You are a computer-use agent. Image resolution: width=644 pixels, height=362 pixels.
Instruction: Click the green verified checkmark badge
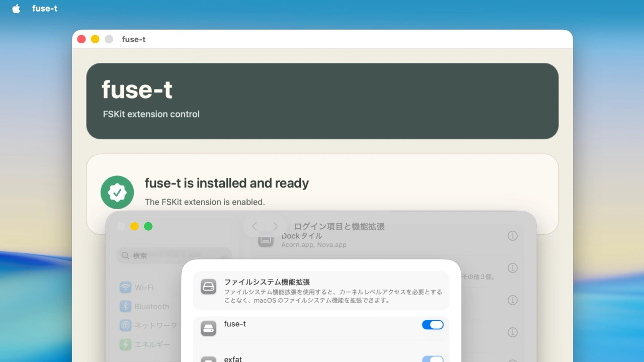tap(117, 192)
